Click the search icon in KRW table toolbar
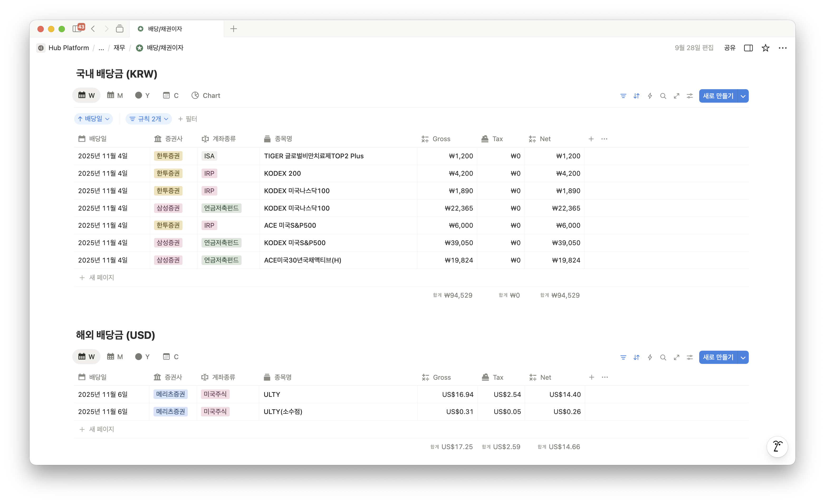Screen dimensions: 825x504 [663, 96]
